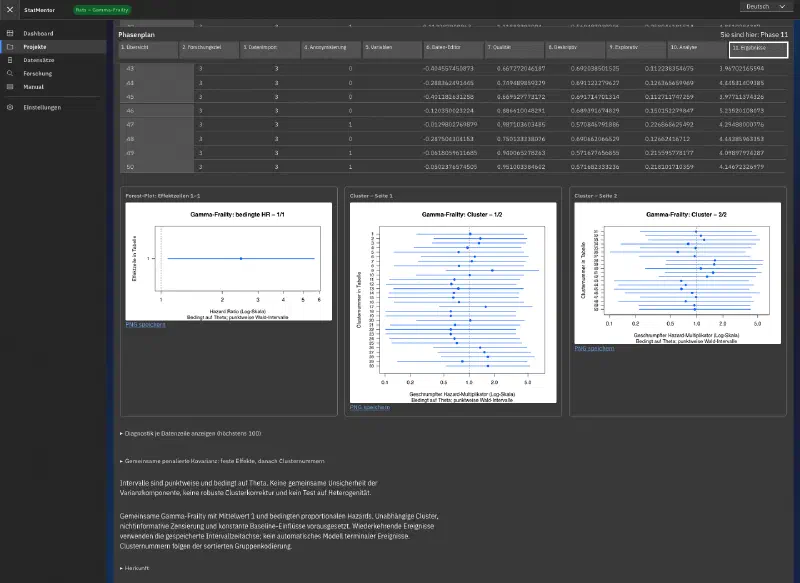Screen dimensions: 800x583
Task: Select row header 44 in the table
Action: click(157, 83)
